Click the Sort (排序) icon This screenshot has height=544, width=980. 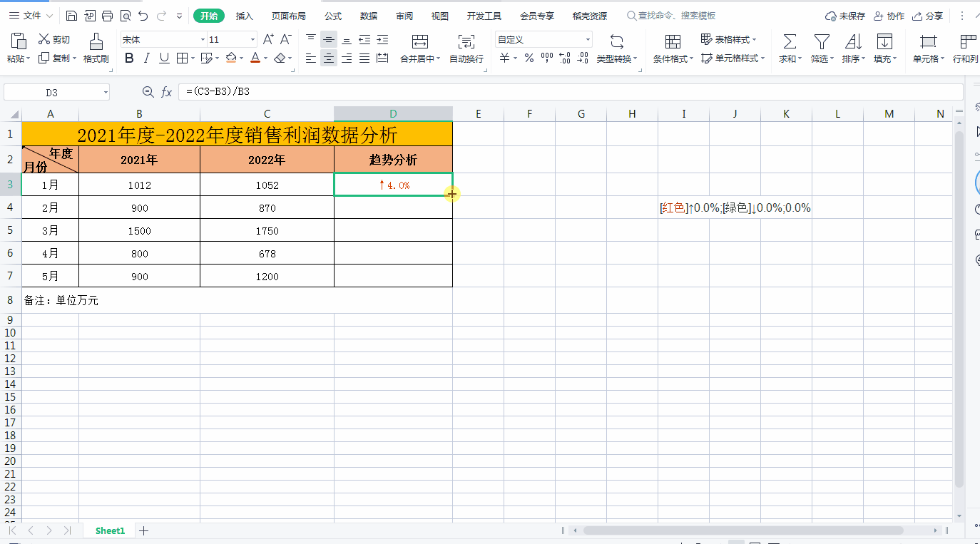[x=853, y=41]
